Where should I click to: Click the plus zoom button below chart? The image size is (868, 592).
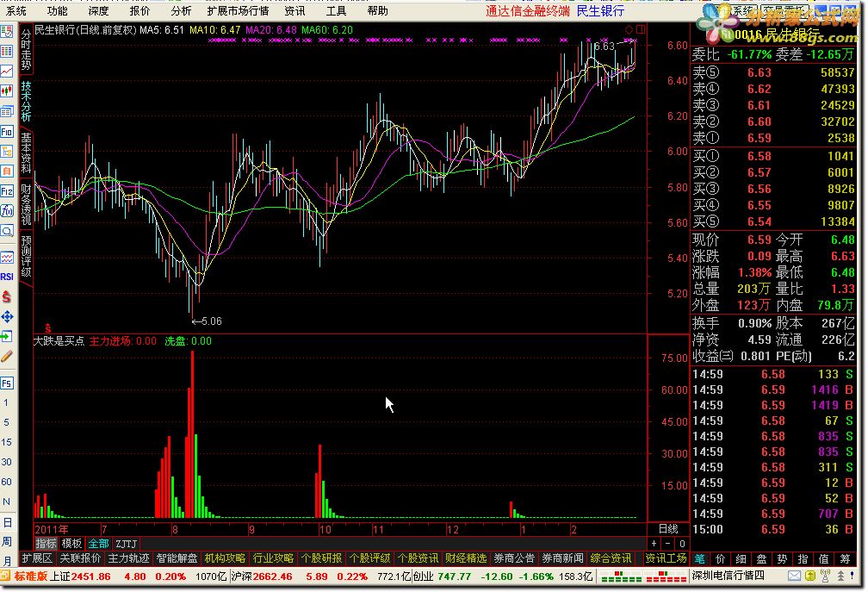[x=654, y=545]
